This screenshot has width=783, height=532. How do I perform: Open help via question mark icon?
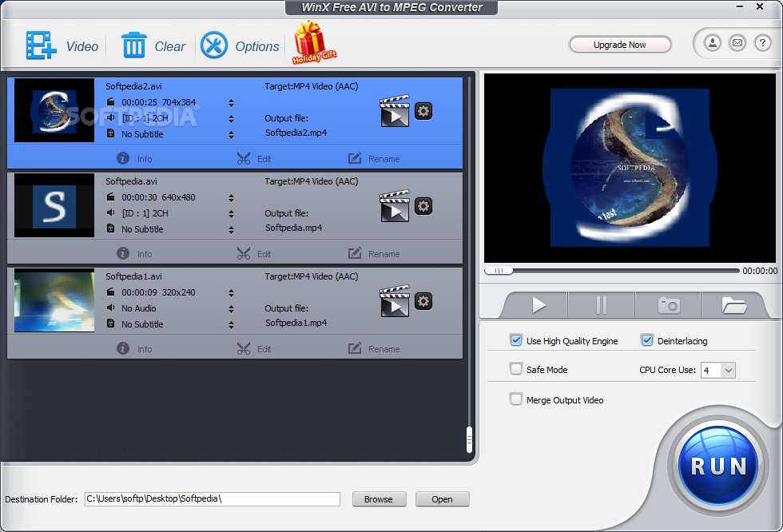point(762,43)
